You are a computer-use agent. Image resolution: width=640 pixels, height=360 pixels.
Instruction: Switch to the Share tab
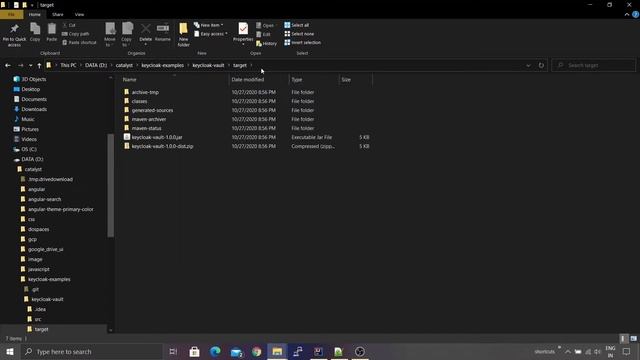[58, 14]
